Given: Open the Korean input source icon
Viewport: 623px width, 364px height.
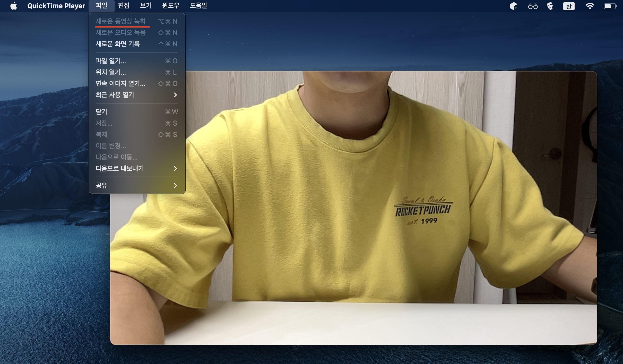Looking at the screenshot, I should point(569,6).
